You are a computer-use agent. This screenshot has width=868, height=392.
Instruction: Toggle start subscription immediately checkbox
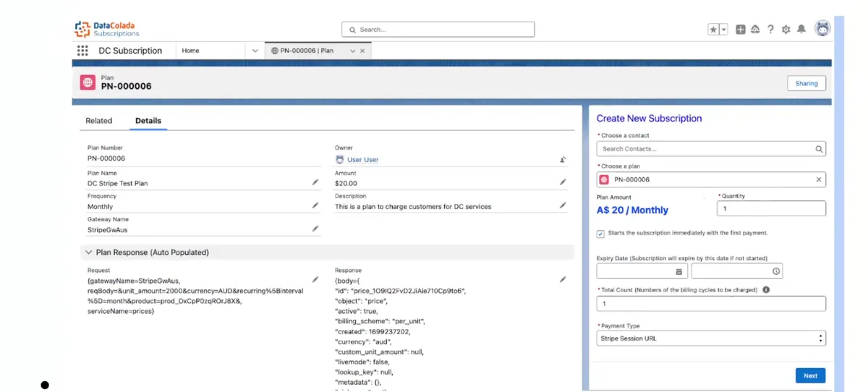tap(600, 234)
